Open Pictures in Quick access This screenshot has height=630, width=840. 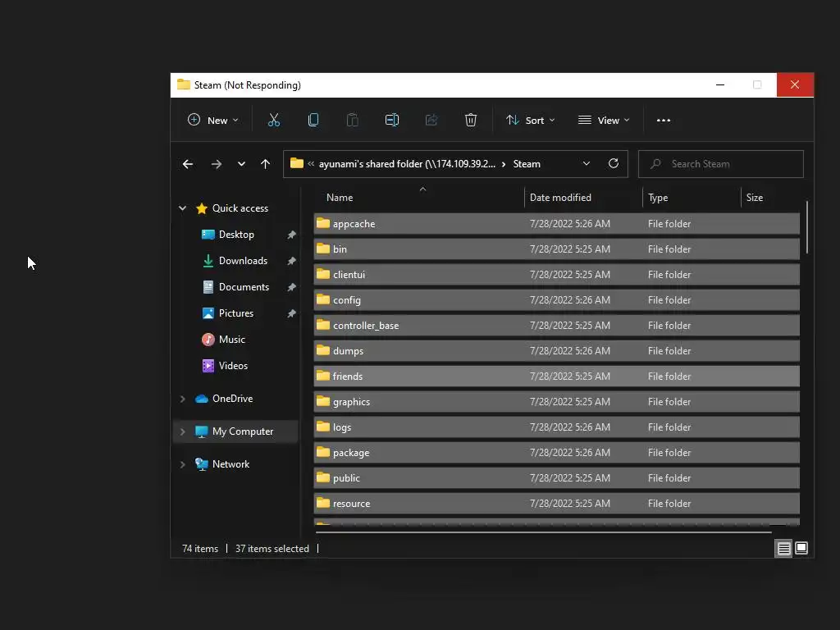point(235,313)
